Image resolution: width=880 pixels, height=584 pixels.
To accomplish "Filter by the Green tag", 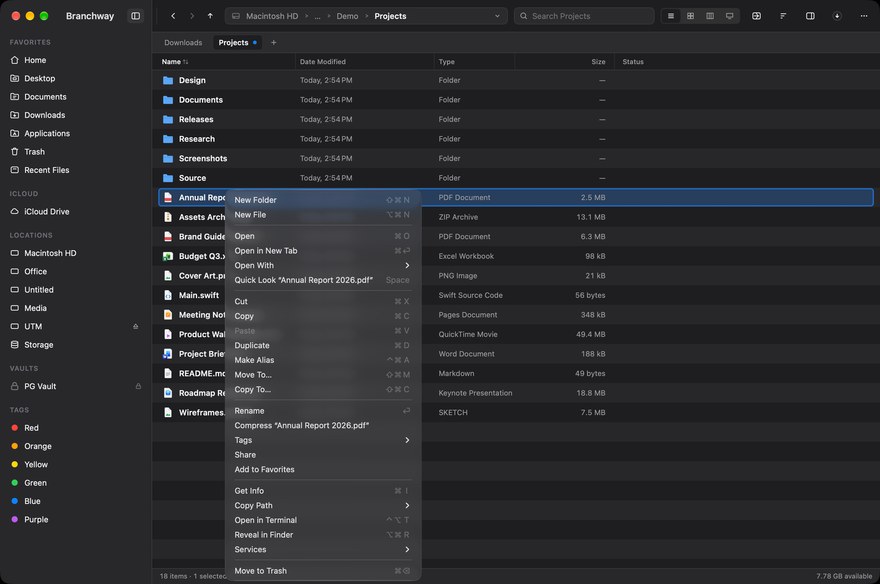I will click(x=35, y=483).
